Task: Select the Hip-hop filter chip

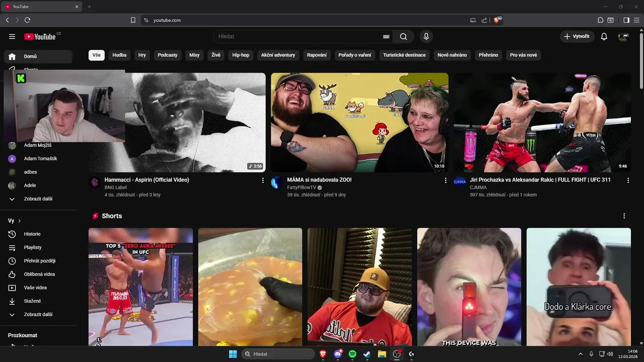Action: tap(240, 55)
